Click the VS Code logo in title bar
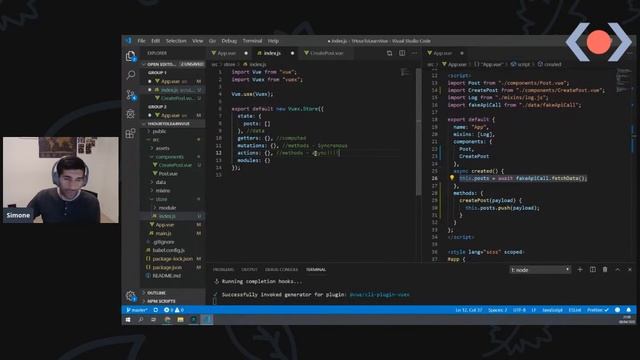This screenshot has width=640, height=360. [128, 40]
